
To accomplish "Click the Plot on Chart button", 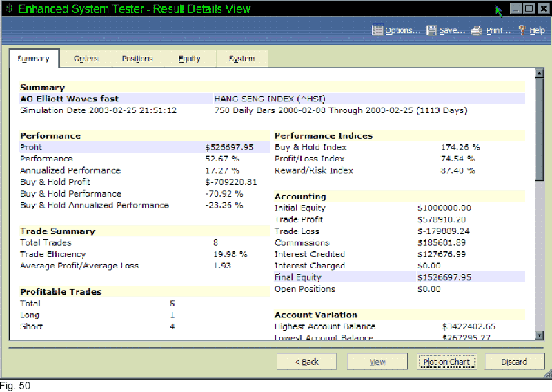I will click(x=446, y=362).
